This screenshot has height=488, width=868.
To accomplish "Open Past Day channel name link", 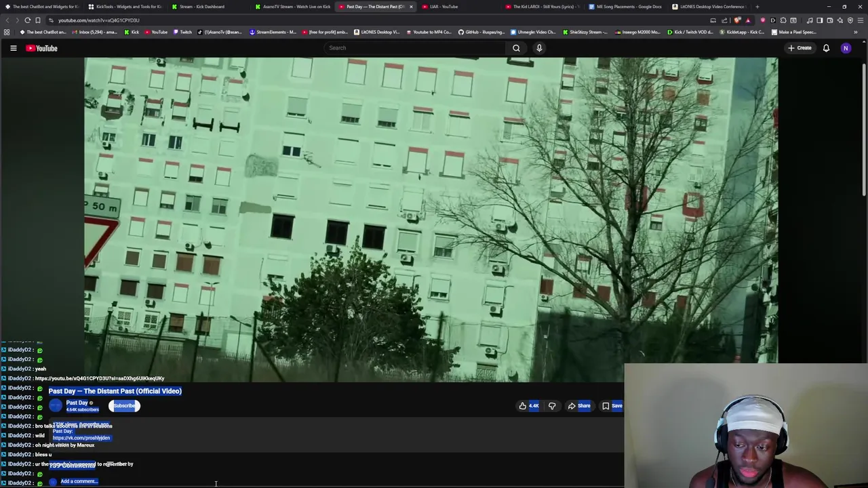I will click(77, 403).
